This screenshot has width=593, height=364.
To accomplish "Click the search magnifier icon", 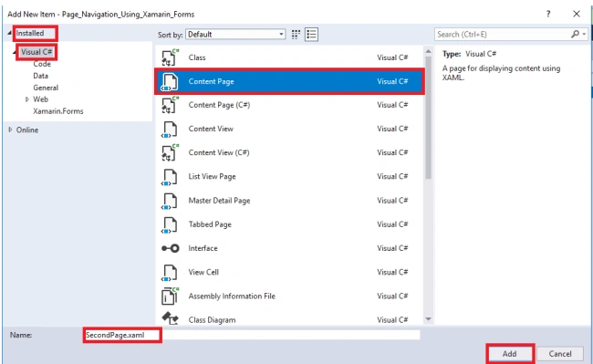I will click(x=575, y=34).
